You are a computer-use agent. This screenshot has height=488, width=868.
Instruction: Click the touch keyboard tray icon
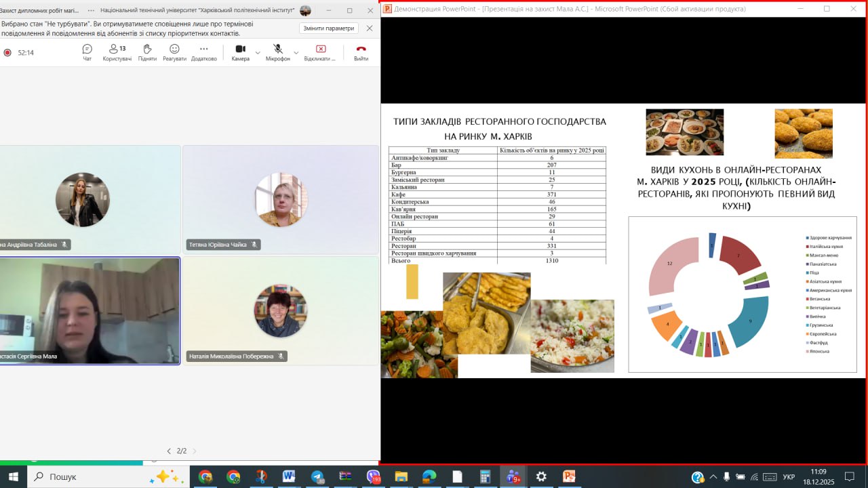pyautogui.click(x=770, y=477)
